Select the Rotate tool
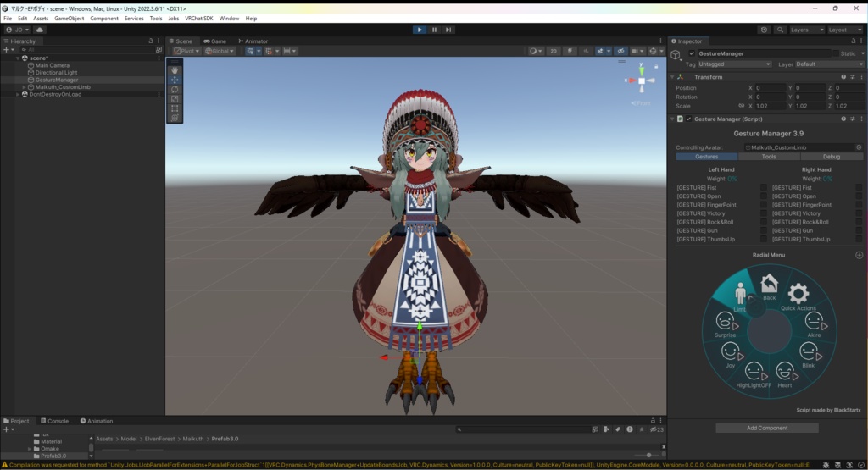 [175, 89]
